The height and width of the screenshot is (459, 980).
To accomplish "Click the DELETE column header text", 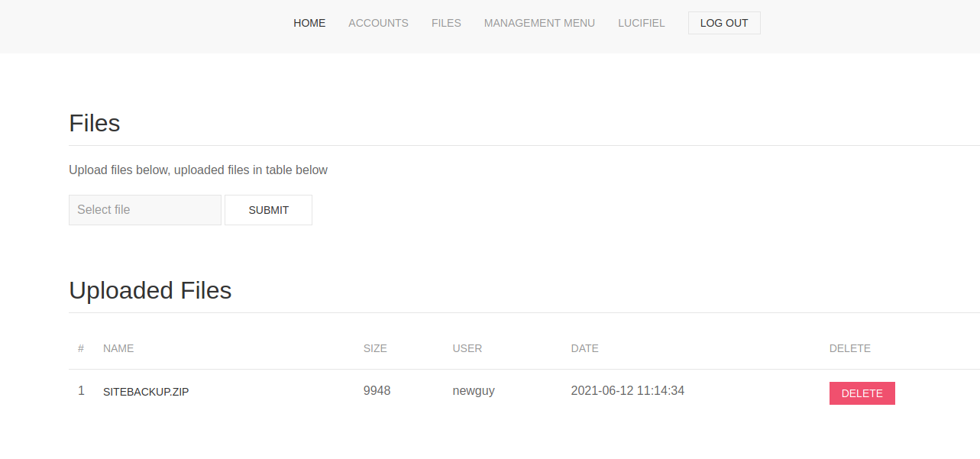I will pyautogui.click(x=850, y=348).
